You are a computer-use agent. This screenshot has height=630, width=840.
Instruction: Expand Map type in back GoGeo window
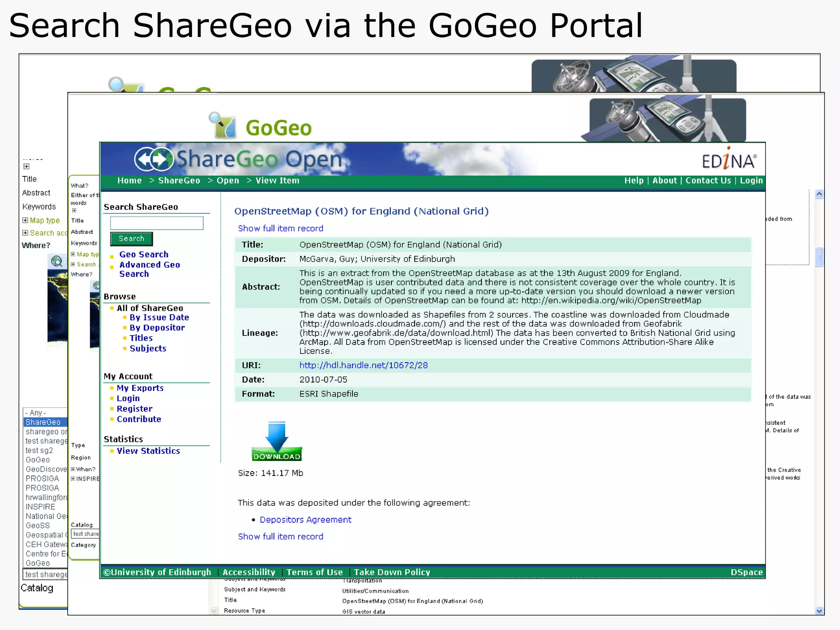(25, 220)
